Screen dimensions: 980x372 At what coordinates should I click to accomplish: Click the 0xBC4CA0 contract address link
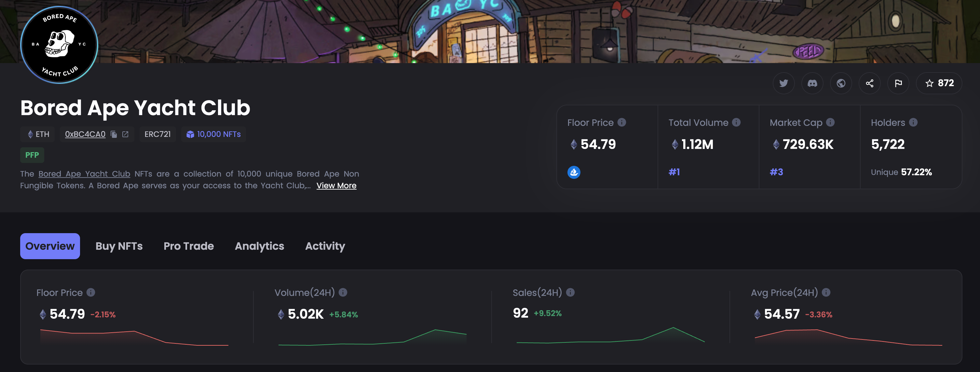(x=85, y=134)
